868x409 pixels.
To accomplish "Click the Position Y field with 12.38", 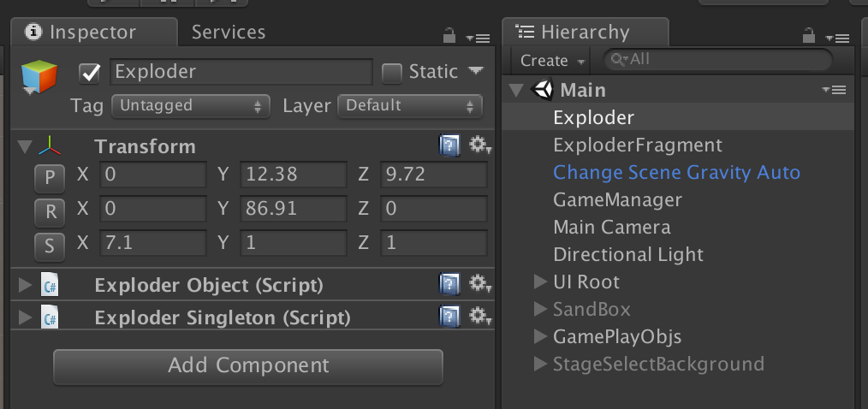I will [293, 175].
